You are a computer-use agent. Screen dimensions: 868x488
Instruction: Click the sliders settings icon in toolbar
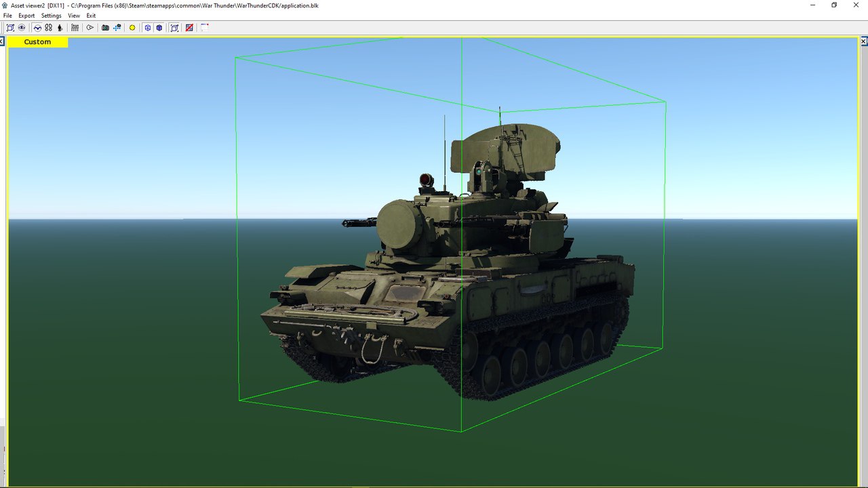point(75,28)
